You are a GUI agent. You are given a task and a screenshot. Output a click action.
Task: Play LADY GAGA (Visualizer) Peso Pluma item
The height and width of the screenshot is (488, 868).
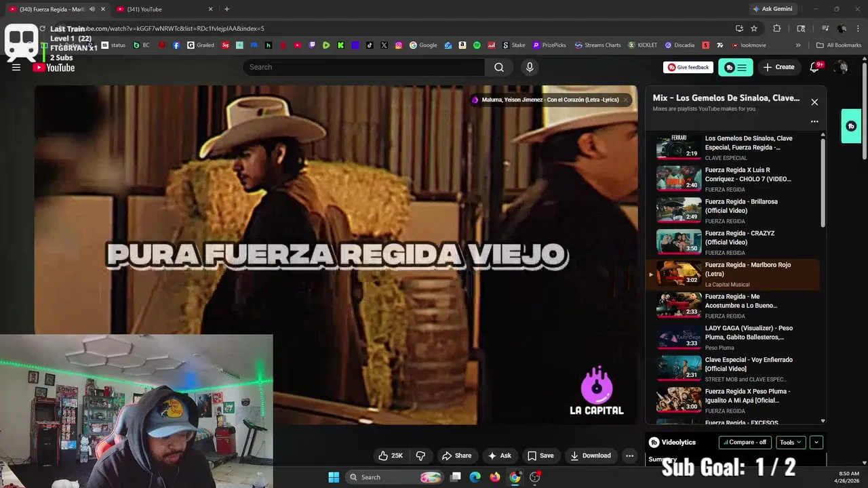coord(735,337)
